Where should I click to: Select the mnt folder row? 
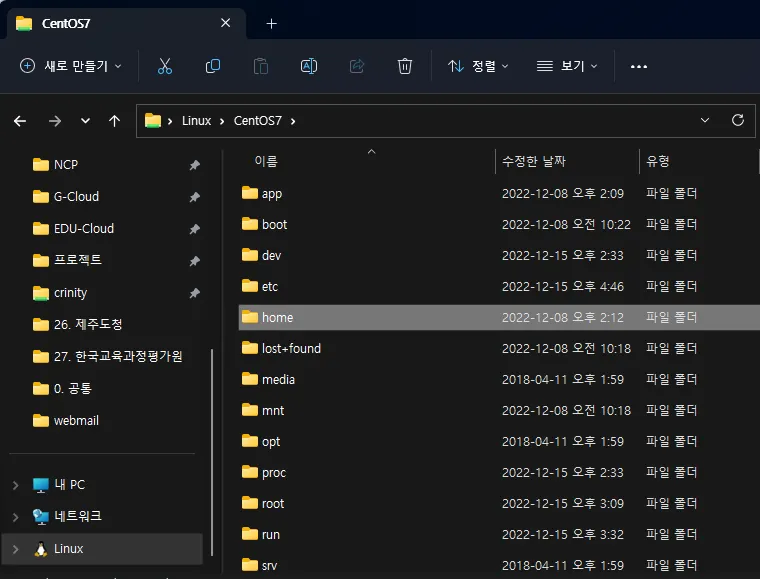pyautogui.click(x=499, y=410)
